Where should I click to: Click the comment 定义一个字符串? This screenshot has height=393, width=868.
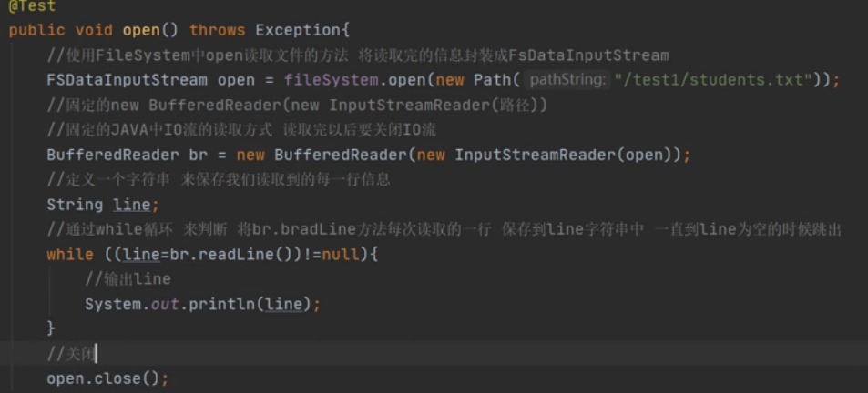point(219,180)
